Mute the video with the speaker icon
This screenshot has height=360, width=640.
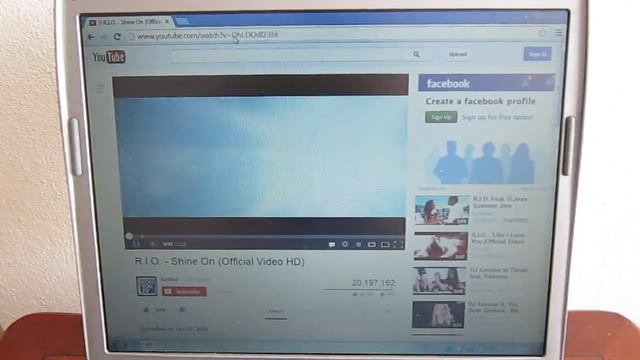point(153,244)
